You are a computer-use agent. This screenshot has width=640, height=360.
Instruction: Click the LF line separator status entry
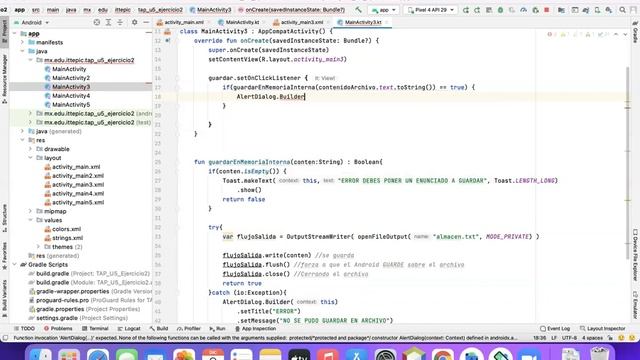point(554,338)
